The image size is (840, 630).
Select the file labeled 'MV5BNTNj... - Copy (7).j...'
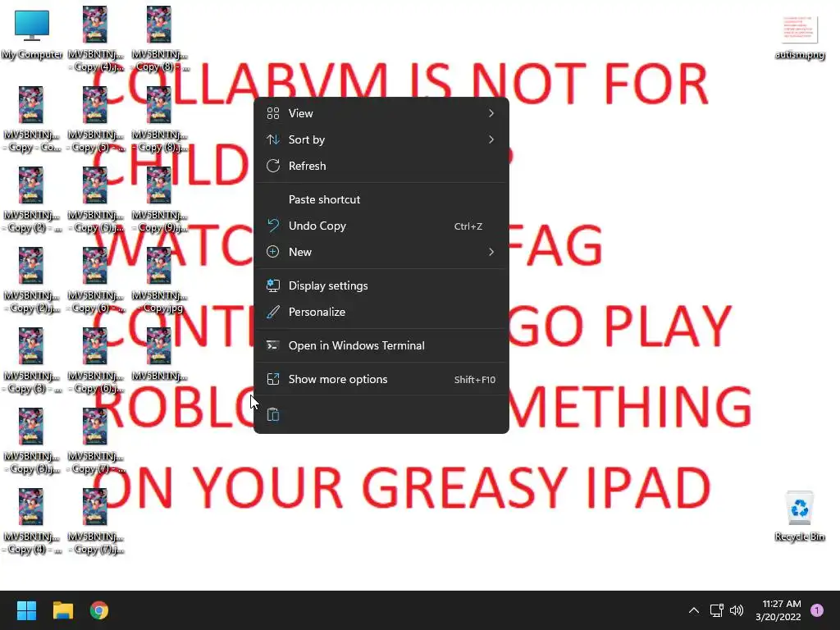(95, 521)
